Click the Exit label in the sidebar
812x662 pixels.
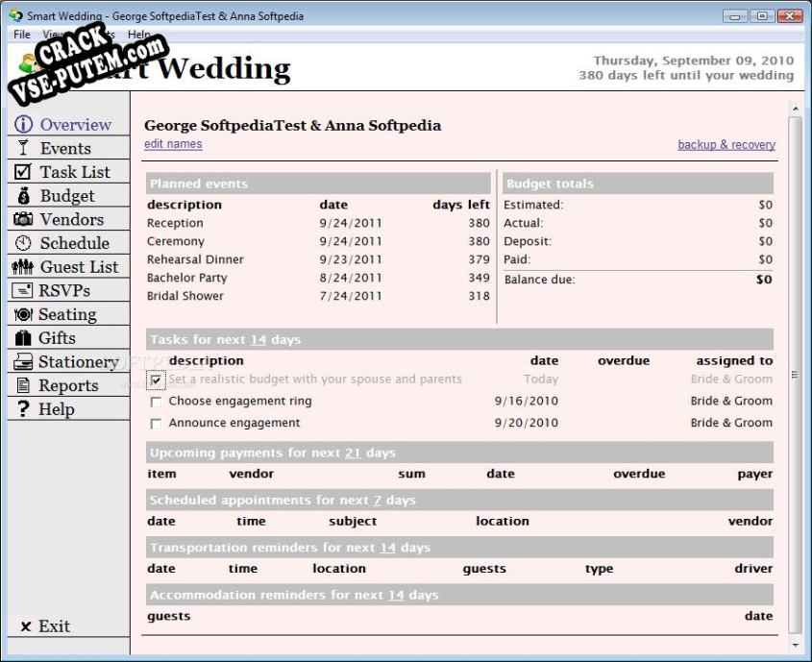point(55,626)
